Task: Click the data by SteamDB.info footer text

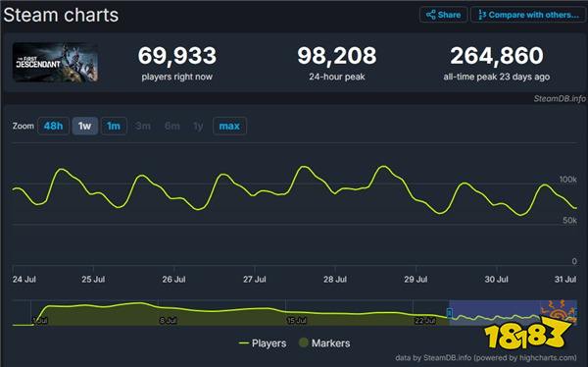Action: tap(486, 358)
